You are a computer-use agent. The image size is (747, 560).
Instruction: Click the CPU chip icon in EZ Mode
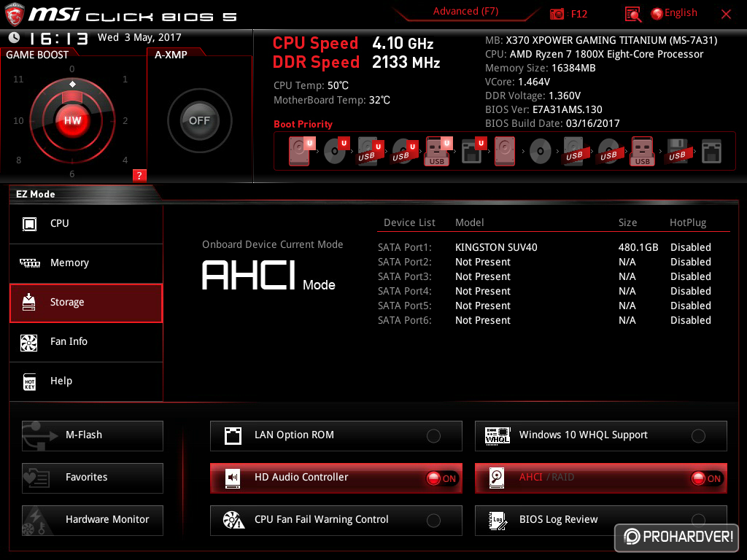[29, 224]
